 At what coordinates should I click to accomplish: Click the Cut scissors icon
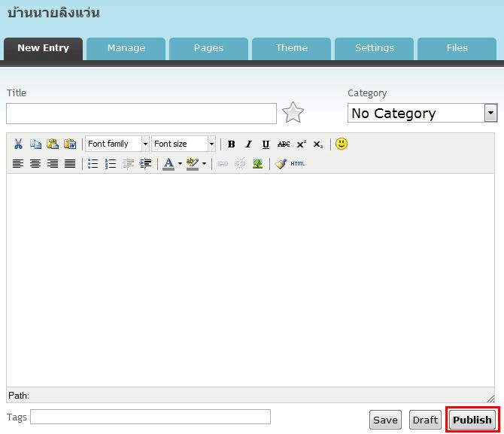[x=18, y=144]
